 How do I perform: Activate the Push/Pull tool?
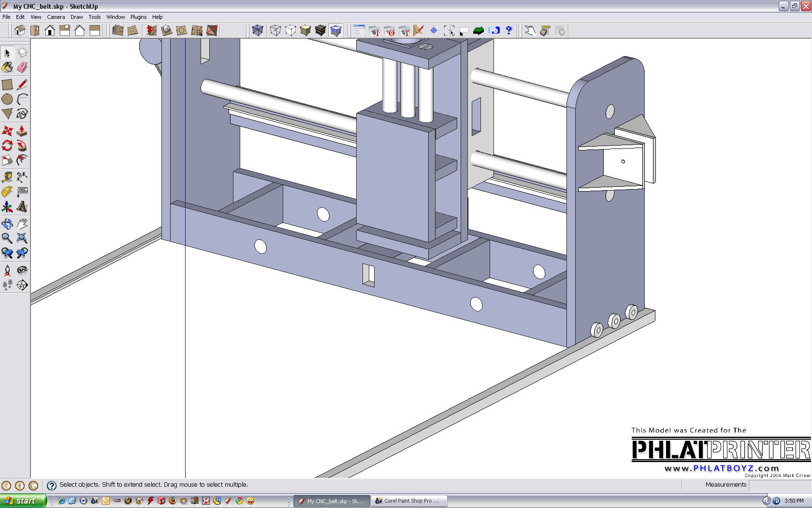coord(22,131)
